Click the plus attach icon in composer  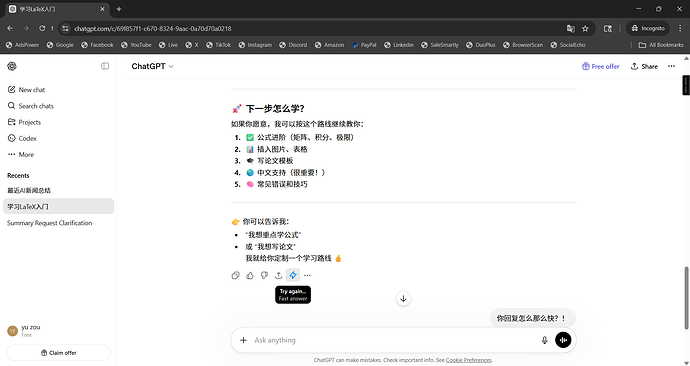[x=243, y=340]
